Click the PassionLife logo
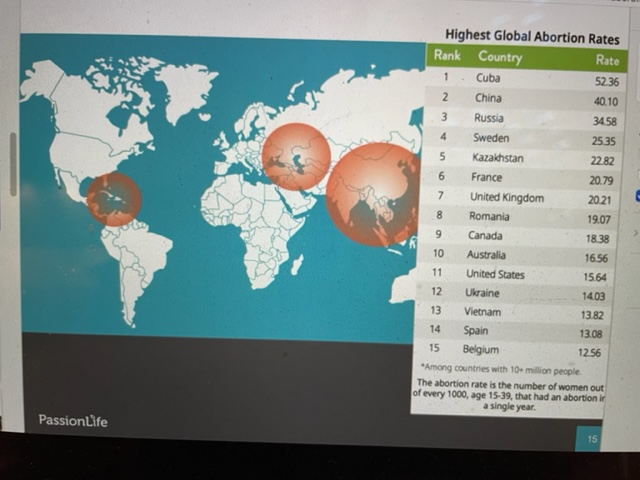 (x=73, y=420)
